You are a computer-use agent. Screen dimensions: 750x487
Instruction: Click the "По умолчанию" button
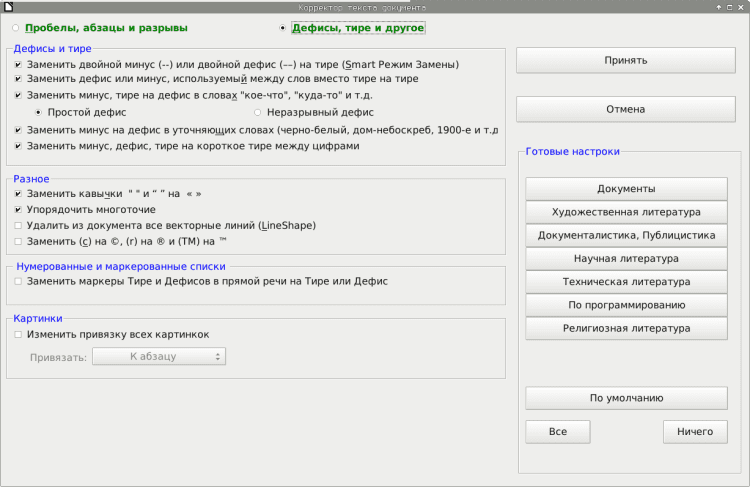(626, 398)
